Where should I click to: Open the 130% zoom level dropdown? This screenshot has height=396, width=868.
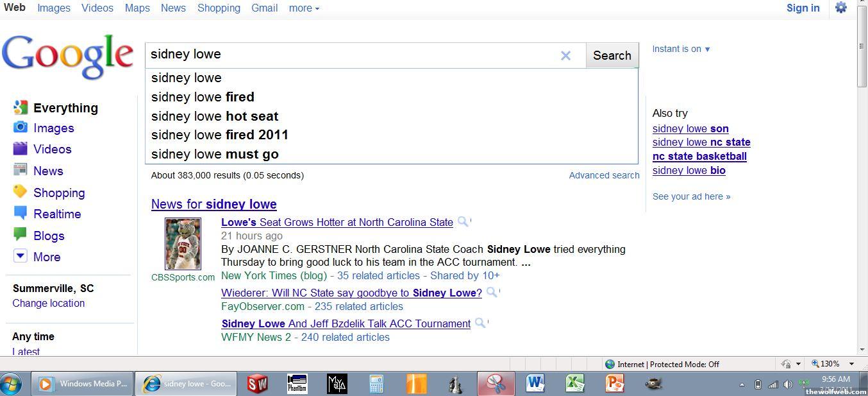[x=833, y=364]
